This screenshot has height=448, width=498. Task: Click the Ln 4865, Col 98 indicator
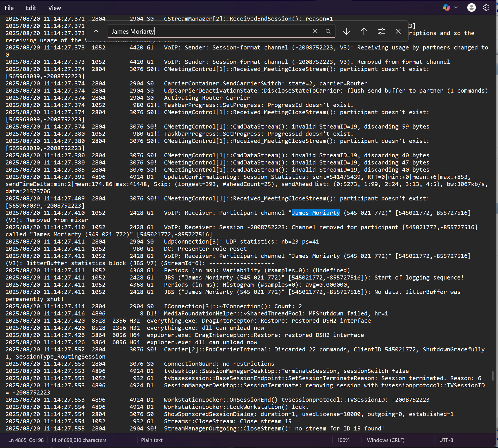click(26, 440)
